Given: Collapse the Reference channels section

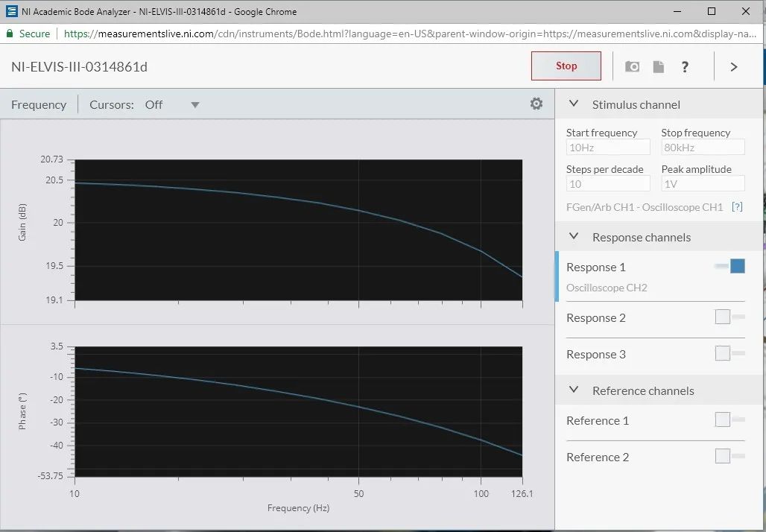Looking at the screenshot, I should [x=574, y=390].
